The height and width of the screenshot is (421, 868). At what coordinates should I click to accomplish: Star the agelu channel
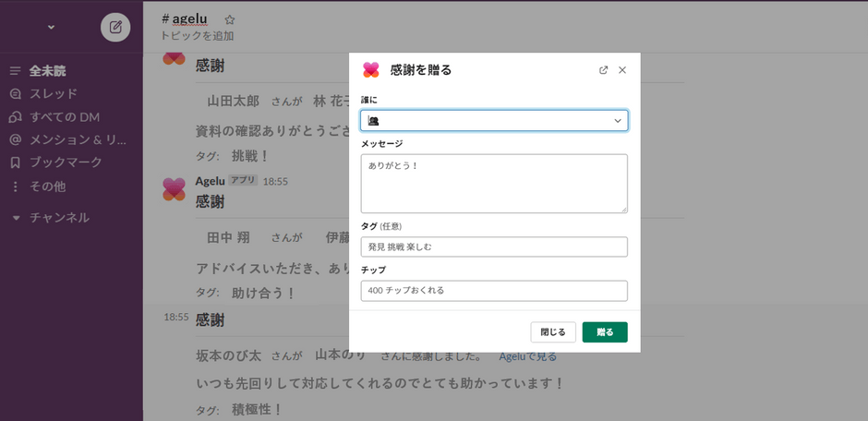point(230,19)
